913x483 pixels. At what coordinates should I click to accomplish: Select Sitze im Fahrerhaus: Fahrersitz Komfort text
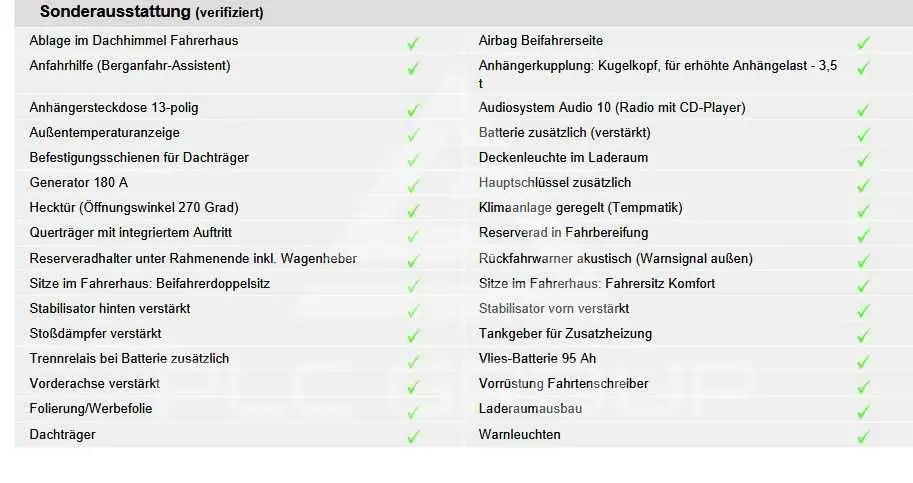tap(596, 283)
